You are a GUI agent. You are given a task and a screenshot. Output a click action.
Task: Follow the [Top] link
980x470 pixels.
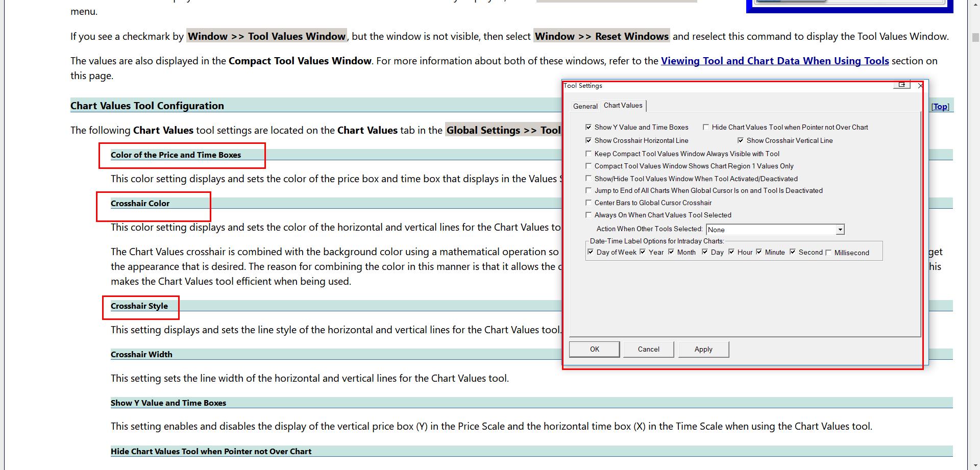coord(940,107)
